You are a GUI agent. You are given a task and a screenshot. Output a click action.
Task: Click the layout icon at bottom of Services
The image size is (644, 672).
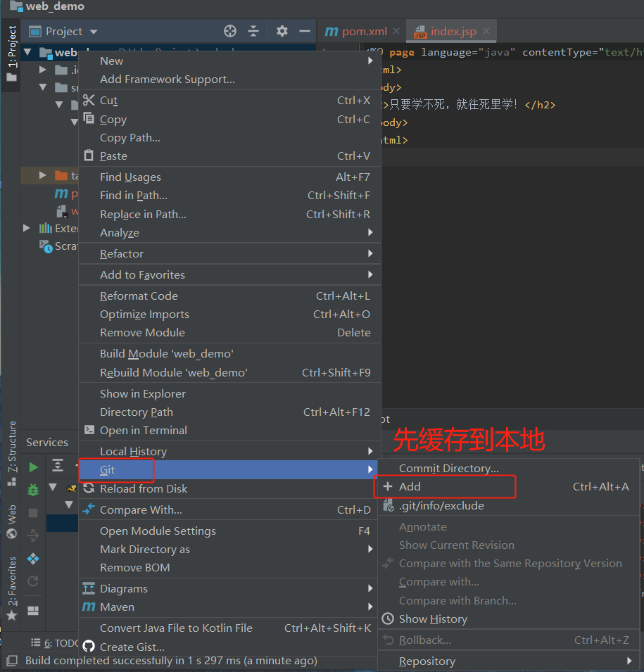(33, 611)
